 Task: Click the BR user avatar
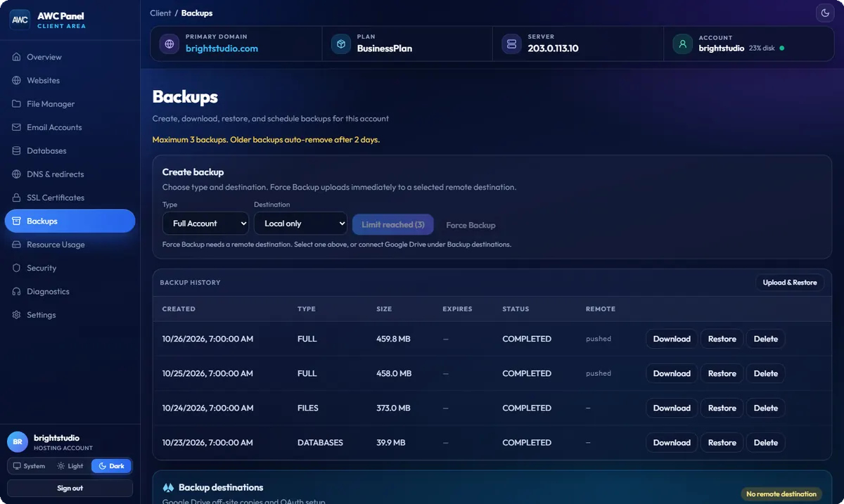tap(18, 441)
